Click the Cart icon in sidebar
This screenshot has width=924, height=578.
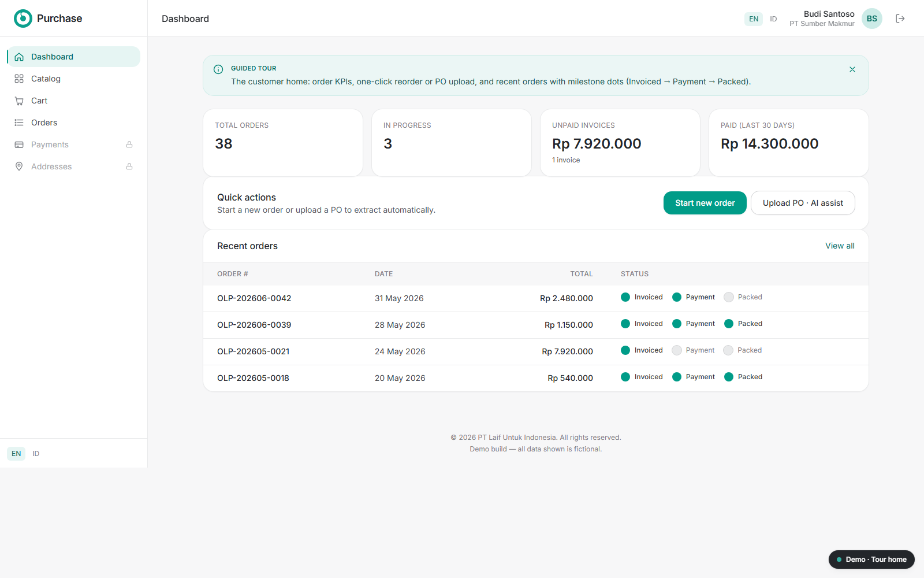tap(19, 101)
